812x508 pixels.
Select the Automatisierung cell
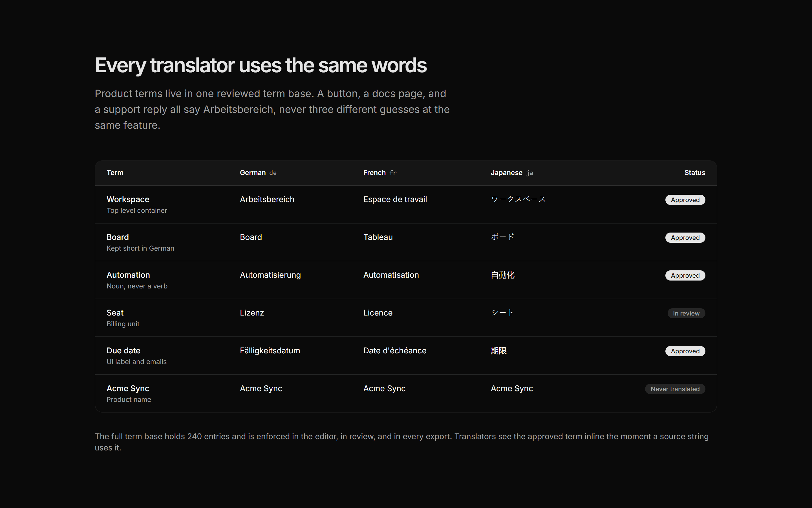coord(270,275)
